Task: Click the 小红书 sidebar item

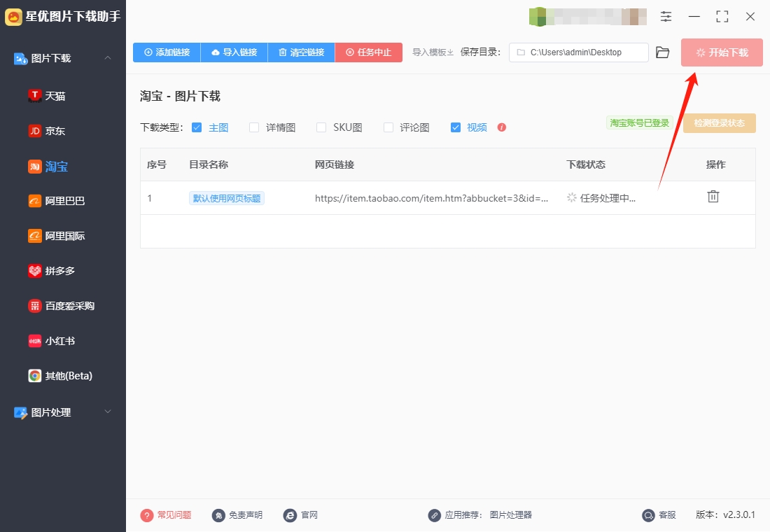Action: (52, 341)
